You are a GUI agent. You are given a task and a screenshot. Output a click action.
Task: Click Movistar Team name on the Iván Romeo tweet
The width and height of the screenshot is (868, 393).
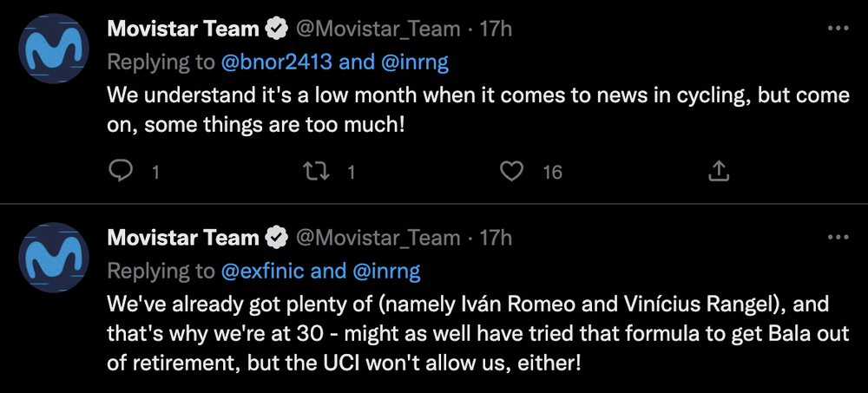pyautogui.click(x=182, y=238)
